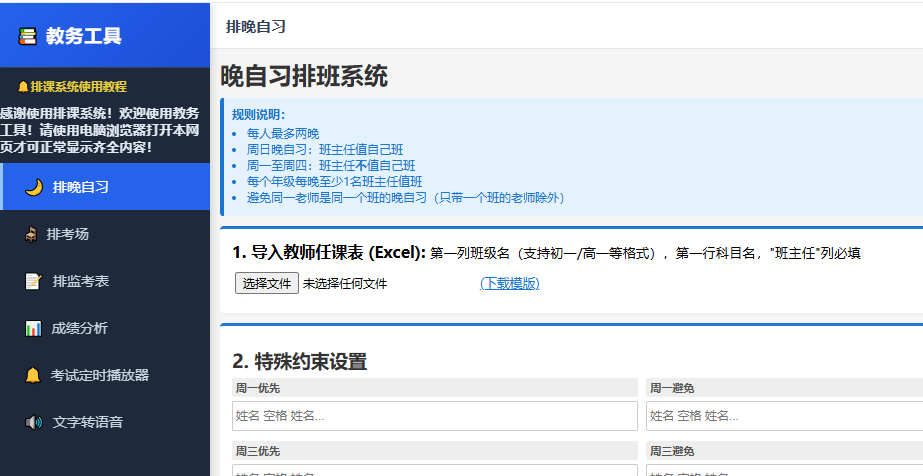Click the rule 周一至周四：班主任不值自己班

tap(331, 165)
